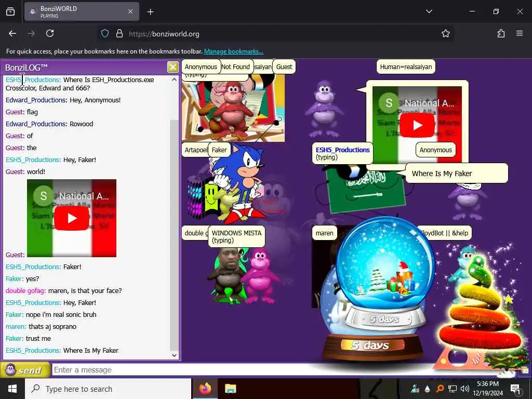Click the pink Bonzi of WINDOWS MISTA
The width and height of the screenshot is (532, 399).
[x=261, y=275]
